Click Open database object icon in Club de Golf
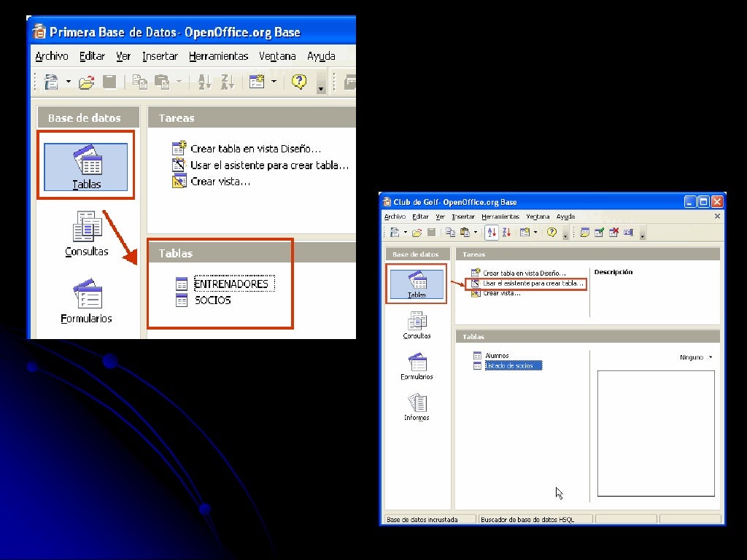The height and width of the screenshot is (560, 747). pos(585,233)
